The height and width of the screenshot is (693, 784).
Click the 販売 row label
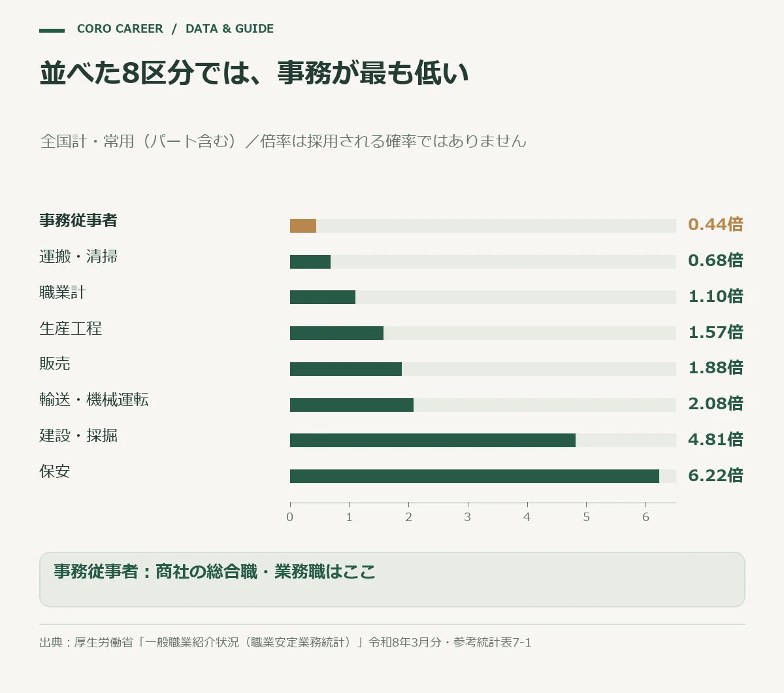(55, 363)
